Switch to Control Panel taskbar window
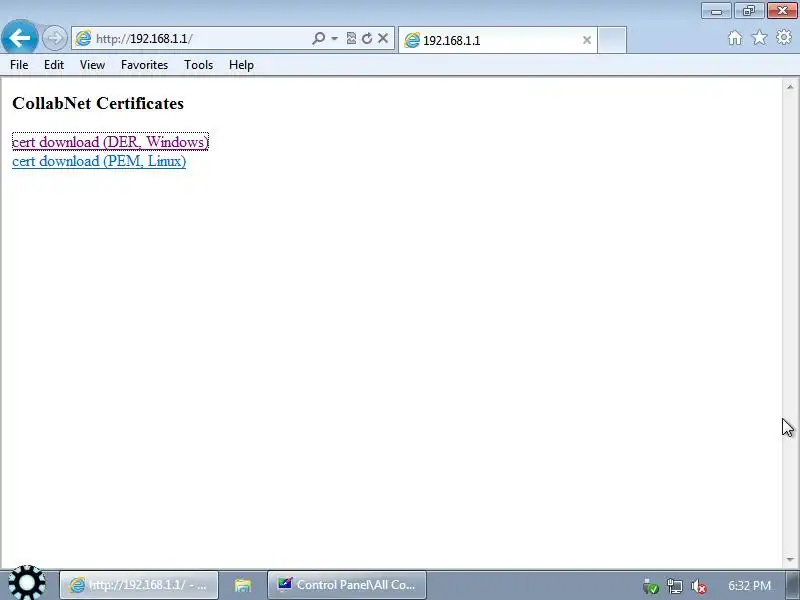Screen dimensions: 800x600 coord(347,585)
